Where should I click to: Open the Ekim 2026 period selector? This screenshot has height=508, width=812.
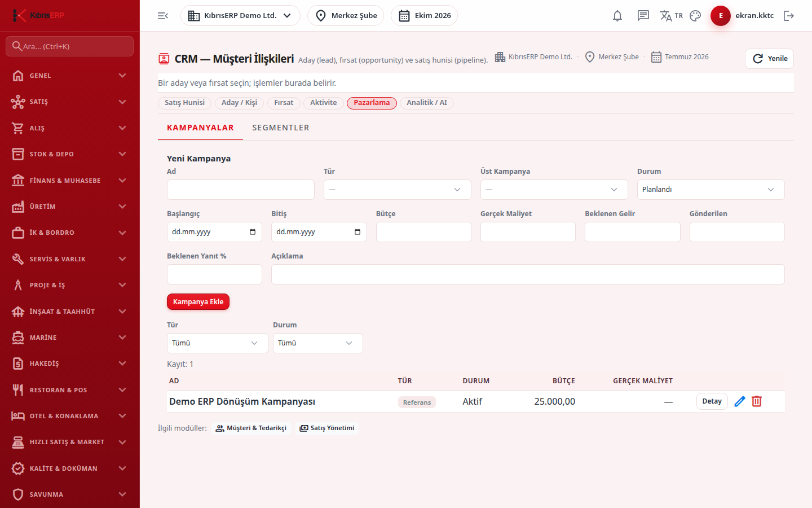coord(424,16)
